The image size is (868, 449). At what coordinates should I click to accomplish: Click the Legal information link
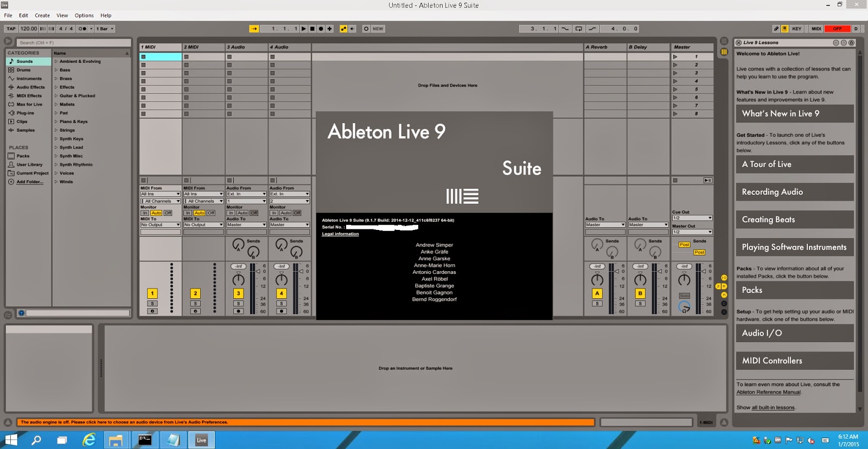tap(340, 234)
